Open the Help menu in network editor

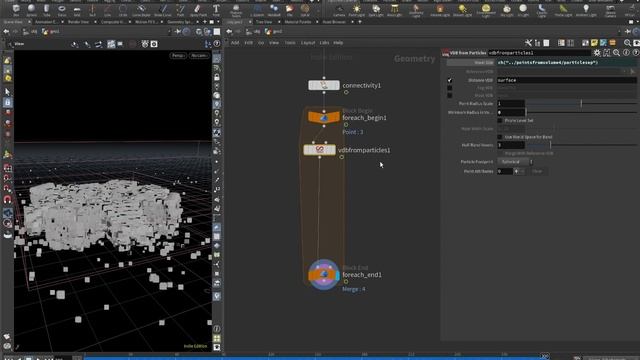pos(338,43)
